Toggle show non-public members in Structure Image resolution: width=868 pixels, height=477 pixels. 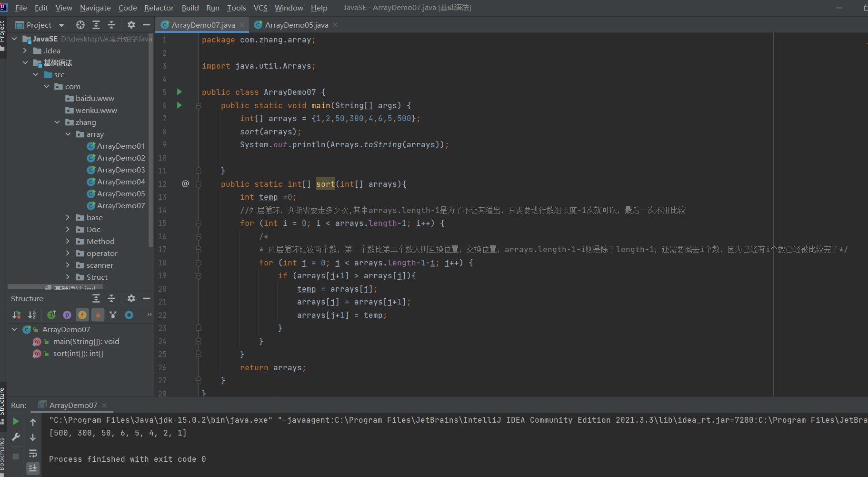tap(98, 315)
